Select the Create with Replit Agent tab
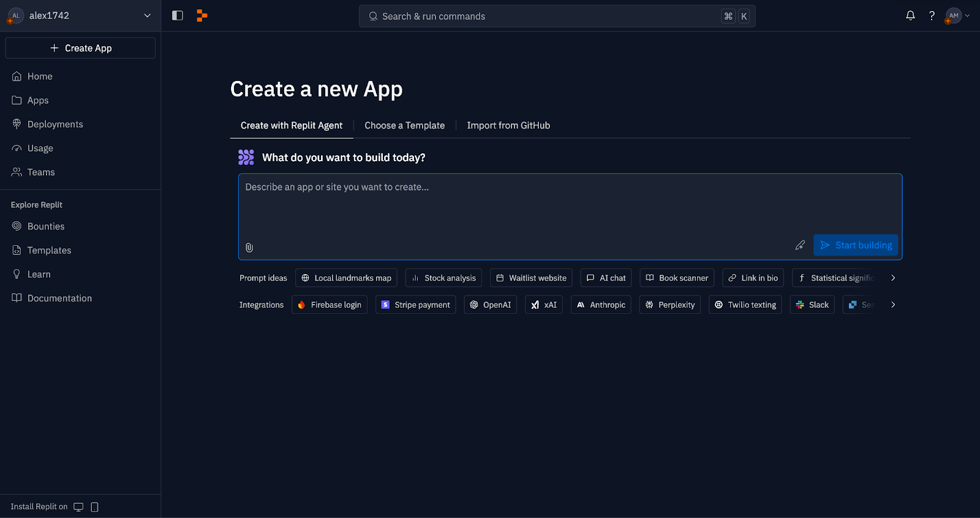Screen dimensions: 980x518 tap(292, 126)
